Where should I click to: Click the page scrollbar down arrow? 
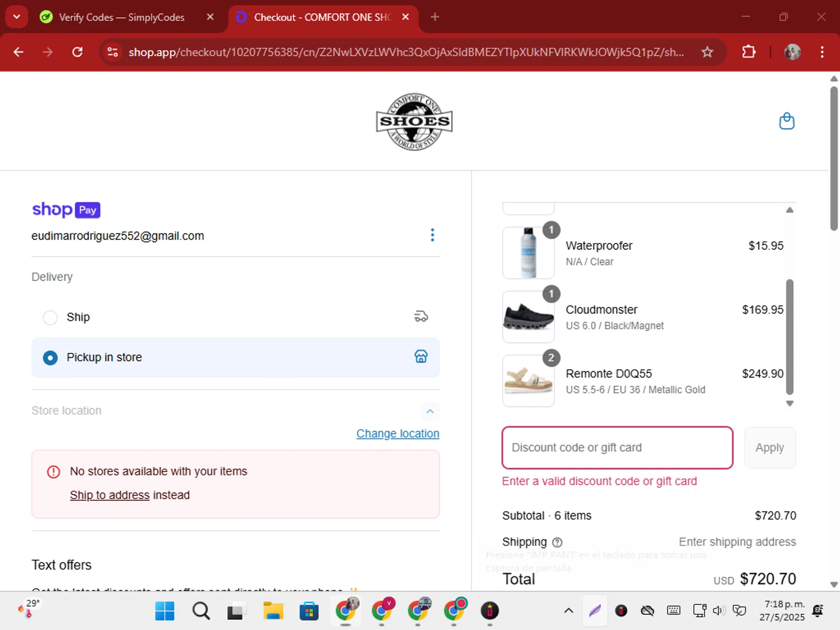(x=834, y=584)
